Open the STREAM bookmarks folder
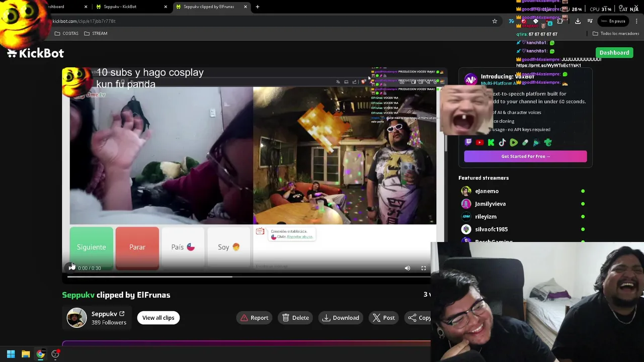 [96, 33]
